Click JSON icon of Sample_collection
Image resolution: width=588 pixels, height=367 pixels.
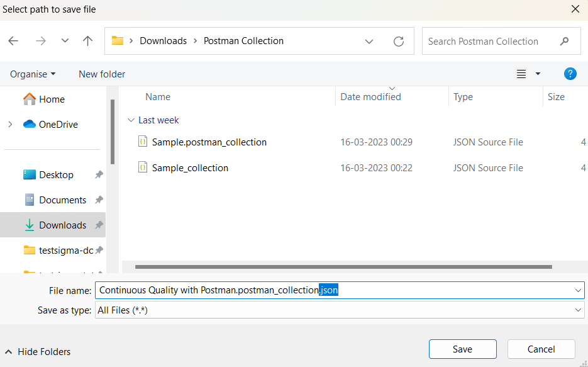click(x=143, y=167)
